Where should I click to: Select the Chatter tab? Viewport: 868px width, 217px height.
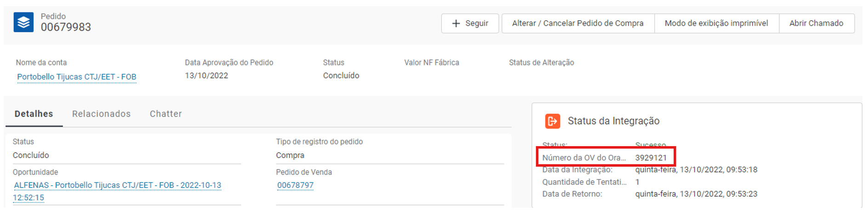166,114
